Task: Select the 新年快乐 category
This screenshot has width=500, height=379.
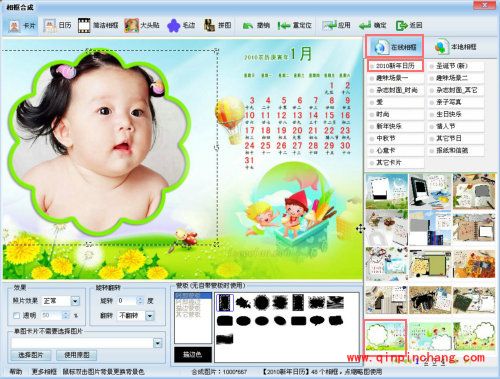Action: coord(396,126)
